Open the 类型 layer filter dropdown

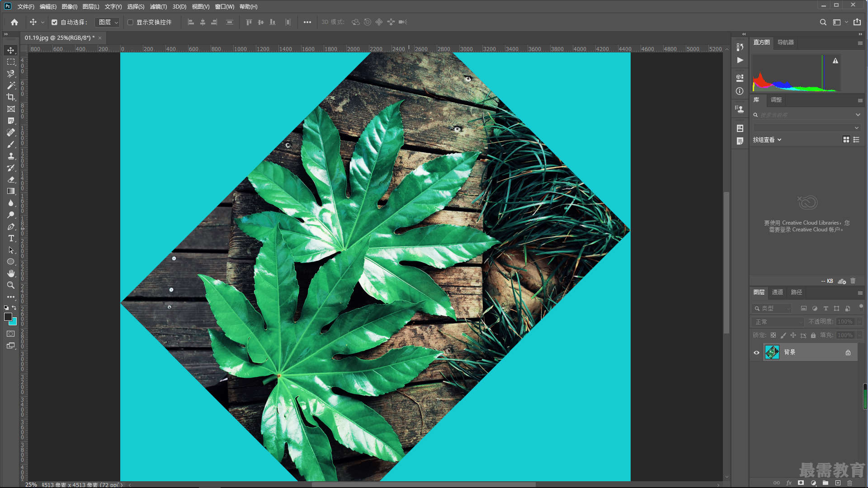click(x=772, y=308)
